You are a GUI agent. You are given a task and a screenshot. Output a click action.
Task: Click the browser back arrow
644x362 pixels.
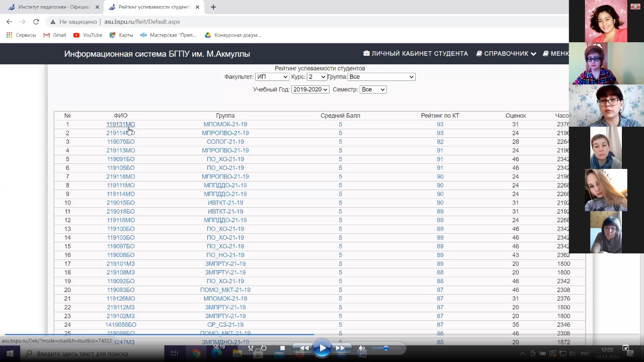(x=9, y=22)
